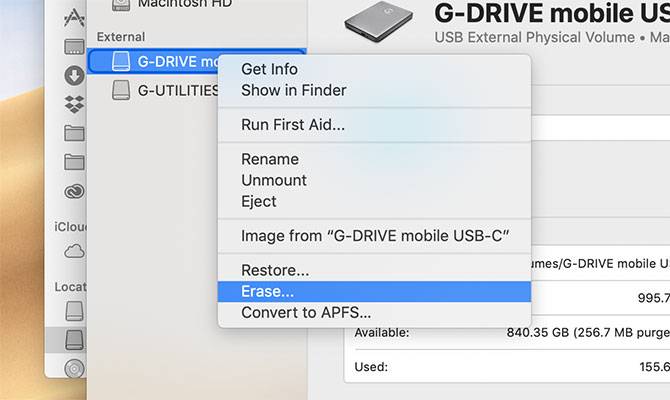
Task: Select Show in Finder menu entry
Action: (x=294, y=90)
